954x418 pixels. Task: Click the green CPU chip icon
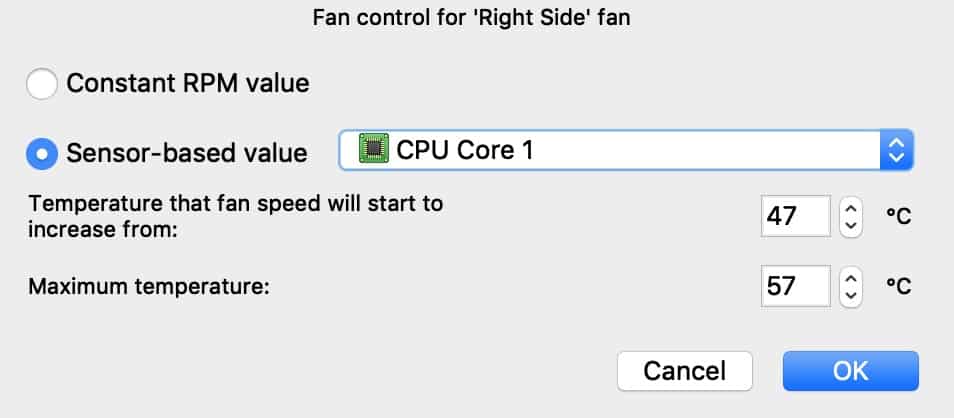[x=374, y=149]
